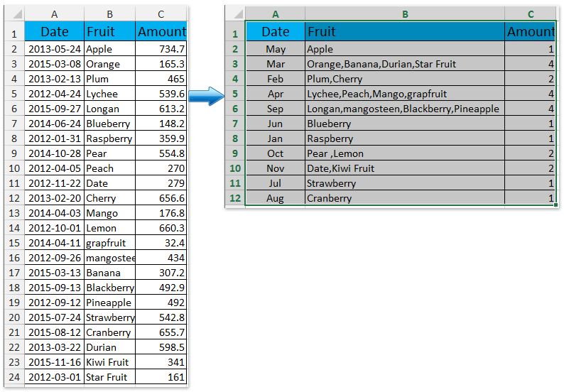564x392 pixels.
Task: Select column C header in the left table
Action: coord(161,13)
